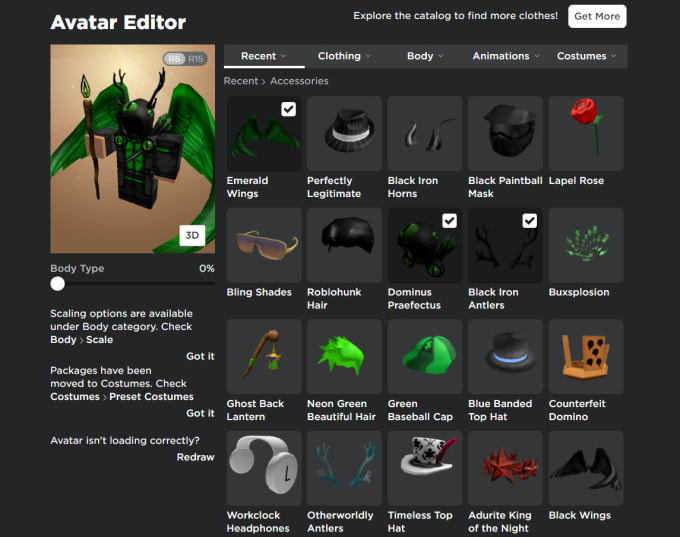Equip the Lapel Rose accessory
Viewport: 680px width, 537px height.
tap(586, 133)
